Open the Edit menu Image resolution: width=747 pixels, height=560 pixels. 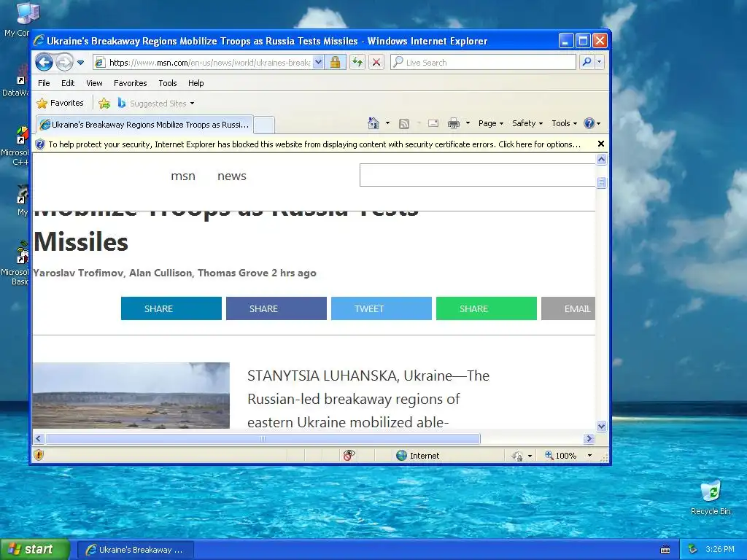68,83
